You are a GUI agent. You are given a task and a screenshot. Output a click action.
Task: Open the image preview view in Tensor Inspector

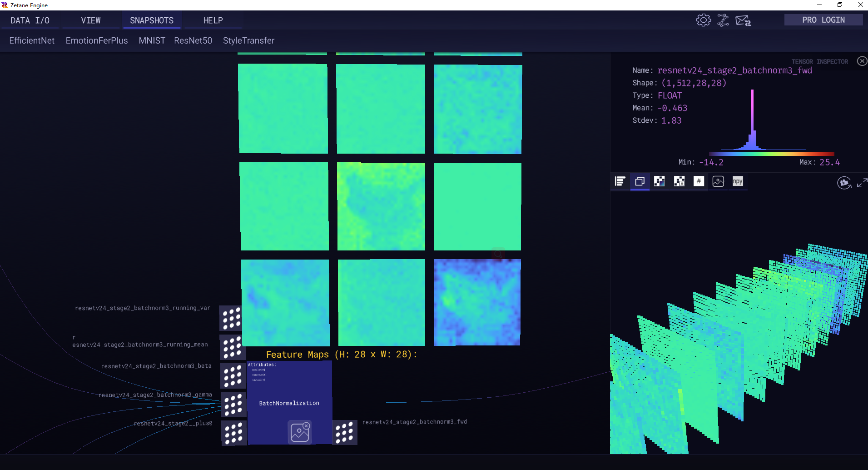(718, 181)
